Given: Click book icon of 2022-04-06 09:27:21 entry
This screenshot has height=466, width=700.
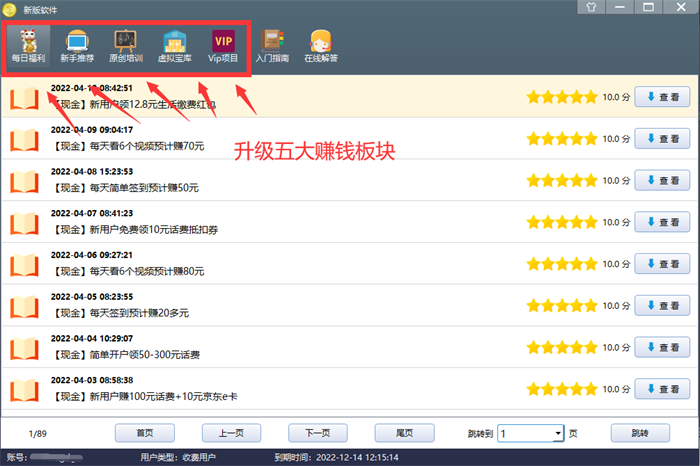Looking at the screenshot, I should click(x=24, y=264).
